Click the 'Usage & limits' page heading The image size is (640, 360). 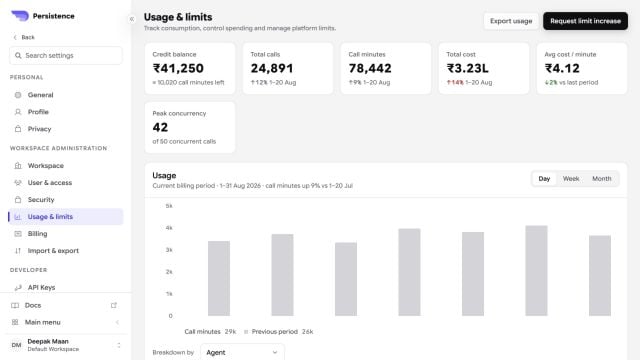coord(178,17)
